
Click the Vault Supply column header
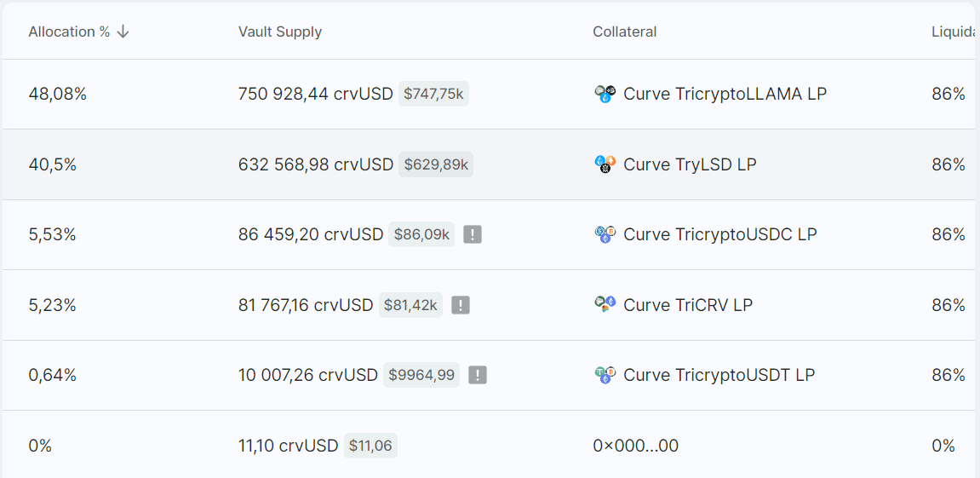[x=280, y=32]
